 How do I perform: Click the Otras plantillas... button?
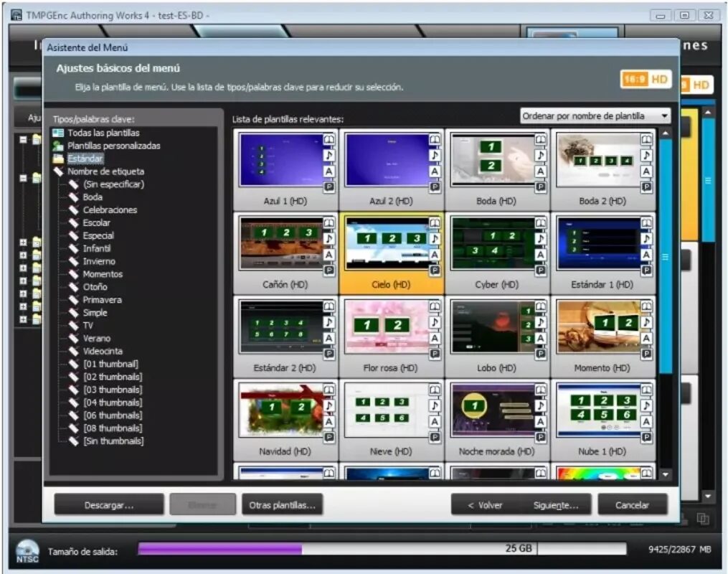[283, 505]
